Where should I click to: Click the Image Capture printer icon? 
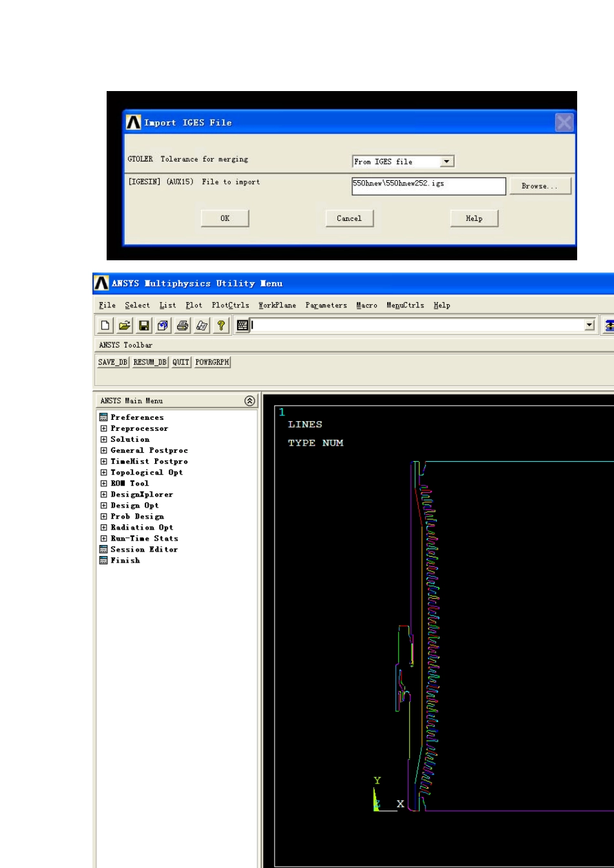(183, 326)
